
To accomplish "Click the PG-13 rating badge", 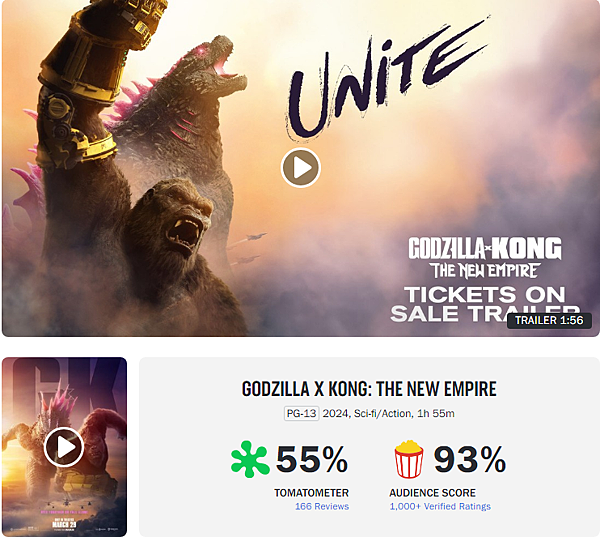I will pos(302,413).
